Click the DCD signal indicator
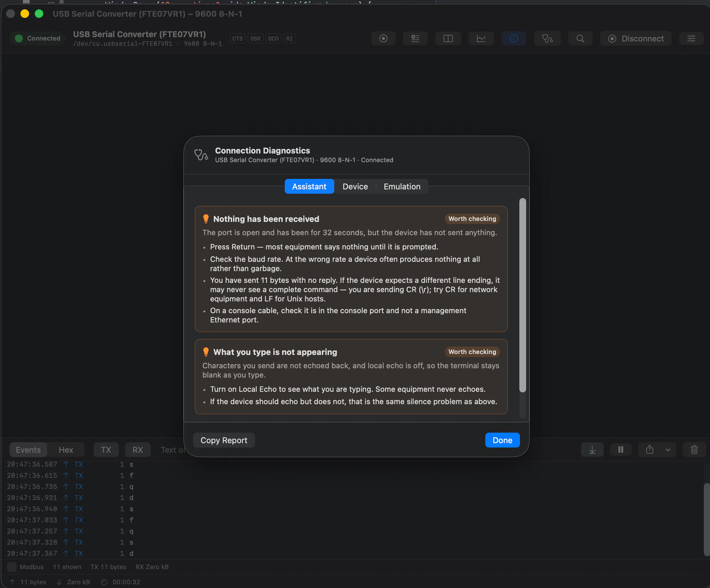This screenshot has width=710, height=588. click(x=273, y=39)
